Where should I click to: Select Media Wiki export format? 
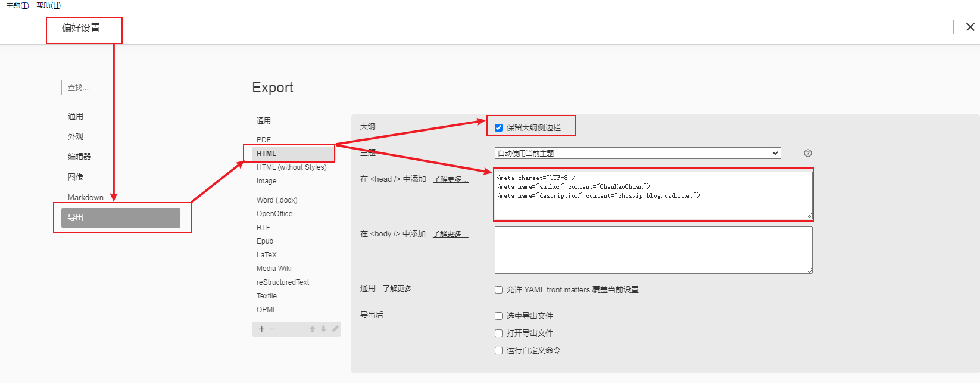(274, 269)
